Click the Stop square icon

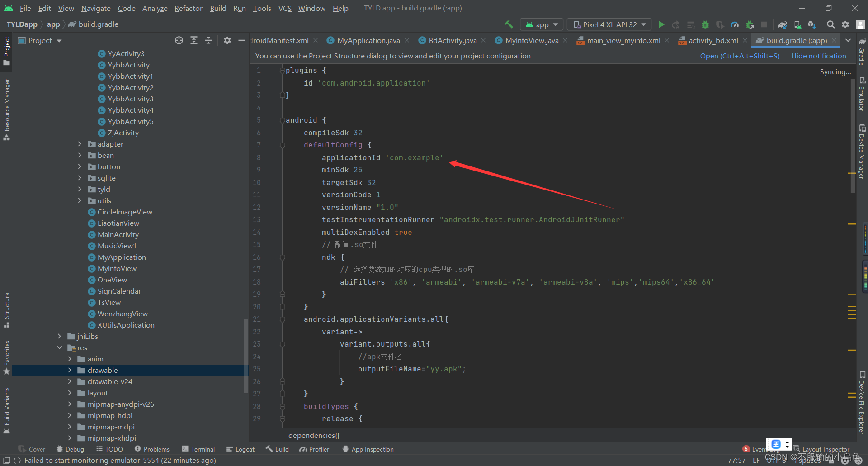pos(764,24)
